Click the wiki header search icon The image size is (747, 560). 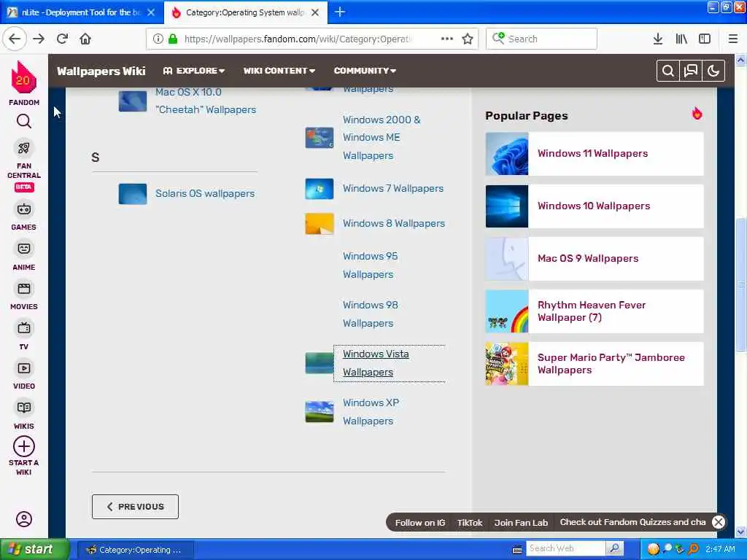[668, 71]
